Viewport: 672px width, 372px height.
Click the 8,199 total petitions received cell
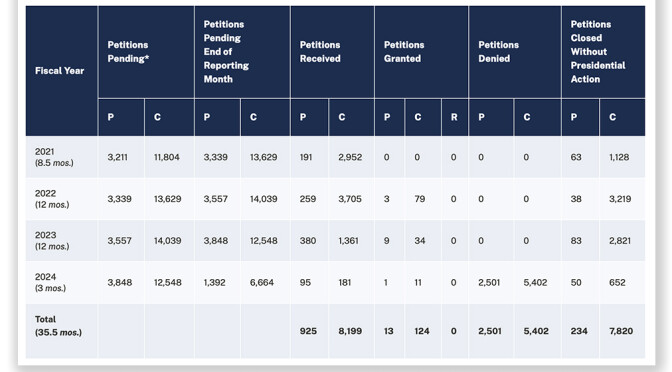pyautogui.click(x=351, y=331)
